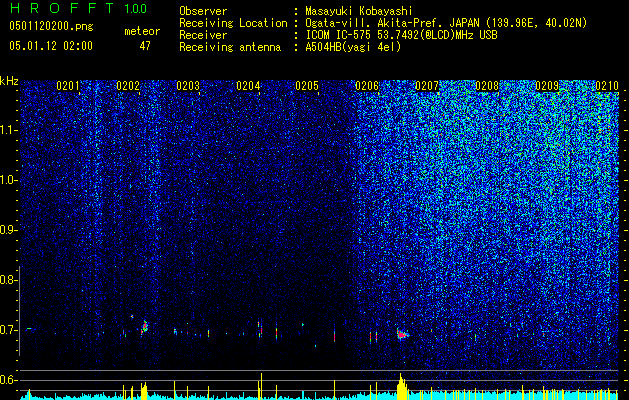Click the 0207 time marker

427,86
